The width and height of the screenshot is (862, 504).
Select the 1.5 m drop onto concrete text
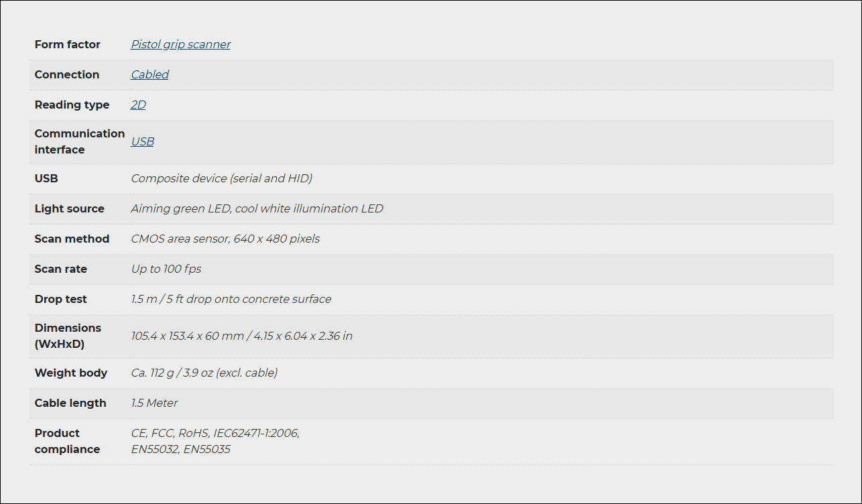point(231,299)
